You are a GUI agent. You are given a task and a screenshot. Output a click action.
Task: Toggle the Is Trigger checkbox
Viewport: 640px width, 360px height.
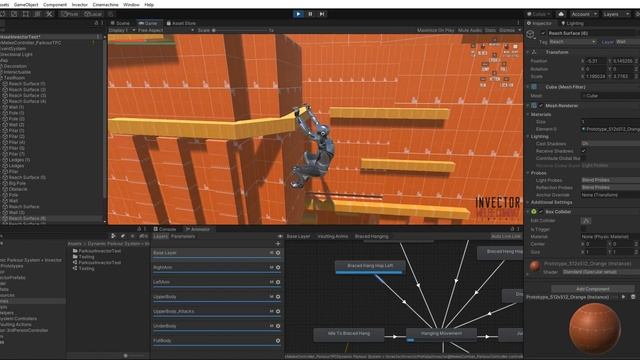click(584, 229)
